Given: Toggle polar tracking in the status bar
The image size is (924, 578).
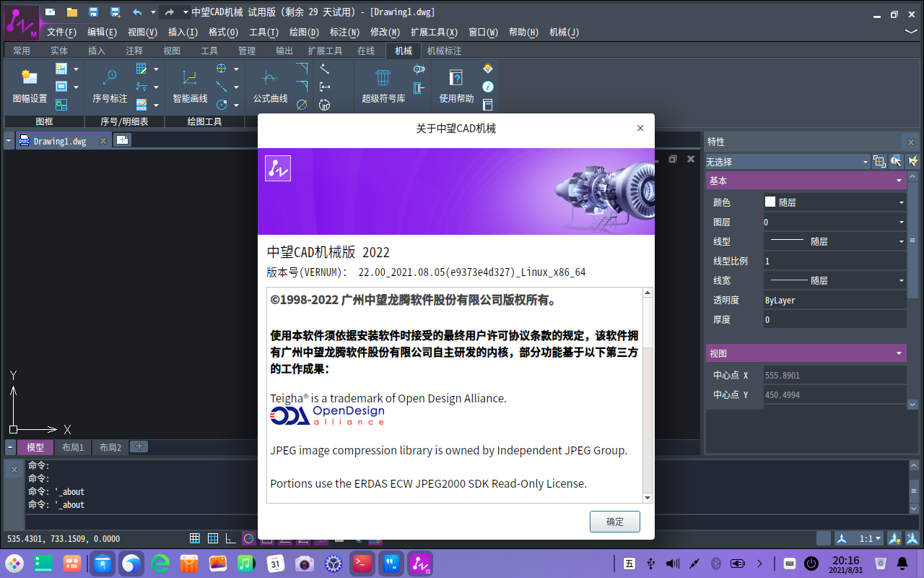Looking at the screenshot, I should 249,538.
